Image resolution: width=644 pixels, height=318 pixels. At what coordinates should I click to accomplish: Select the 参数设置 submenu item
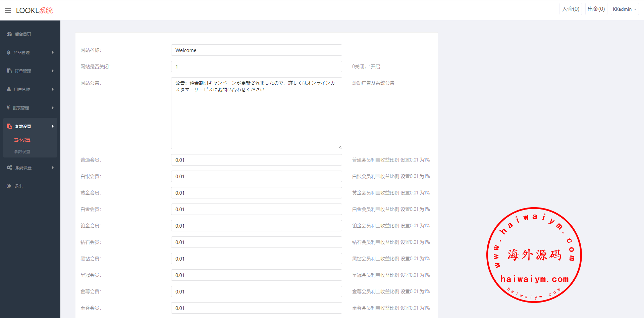click(x=22, y=152)
